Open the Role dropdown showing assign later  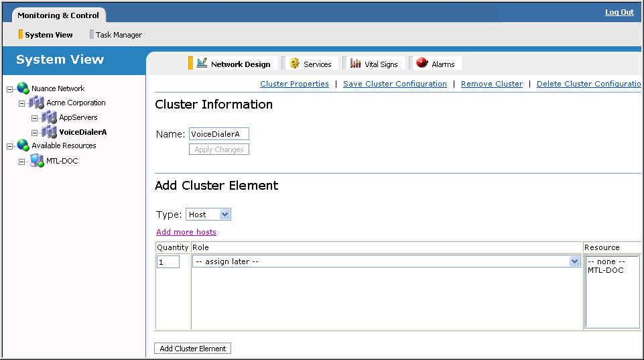pos(574,261)
